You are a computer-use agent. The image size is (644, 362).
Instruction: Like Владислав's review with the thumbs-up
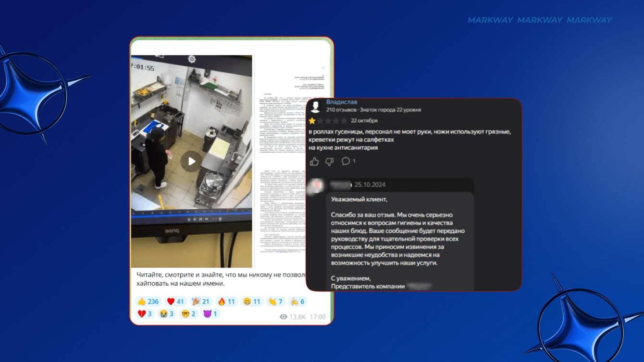click(314, 161)
